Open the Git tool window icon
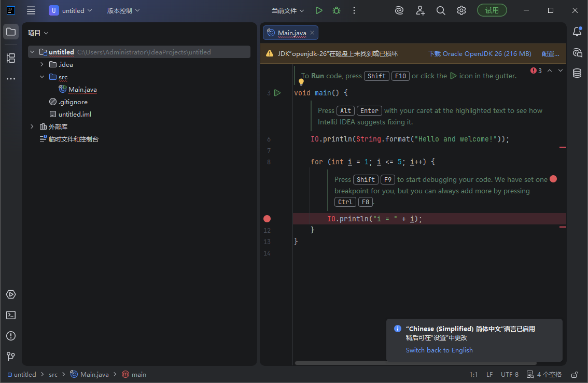 click(x=11, y=357)
